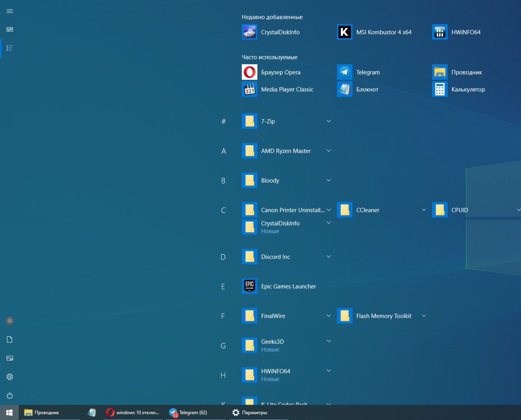521x420 pixels.
Task: Switch to Проводник on taskbar
Action: pyautogui.click(x=50, y=413)
